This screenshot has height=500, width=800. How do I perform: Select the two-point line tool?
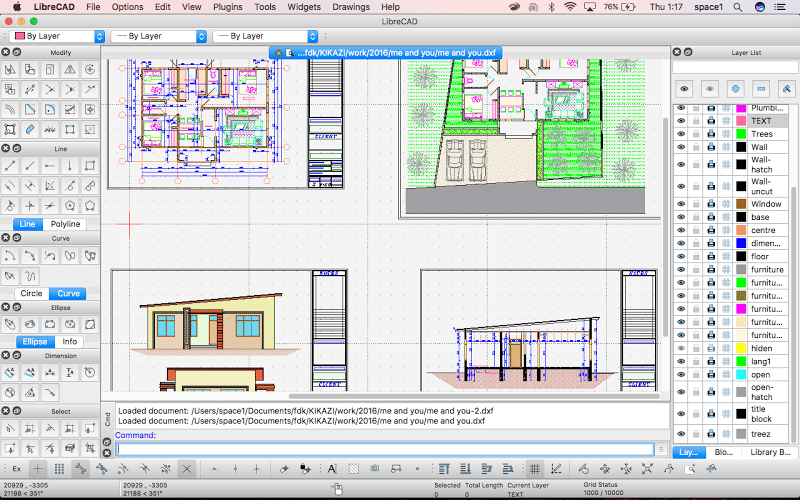(x=10, y=165)
